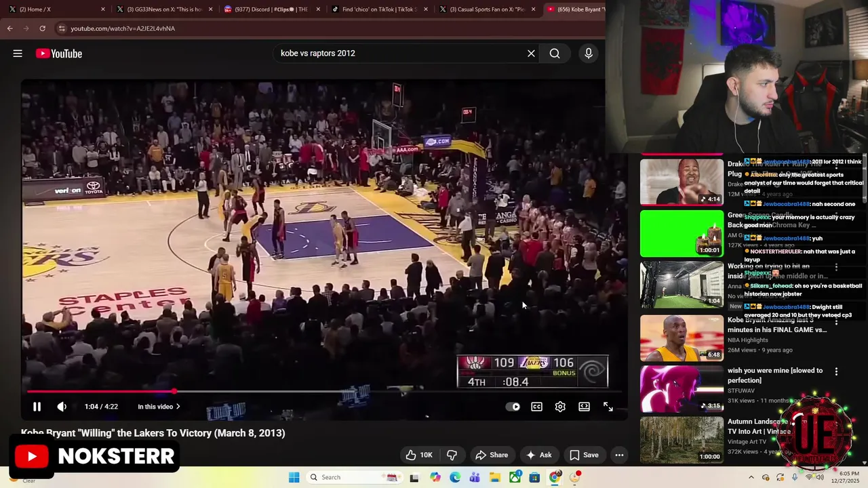Screen dimensions: 868x488
Task: Reload the YouTube page
Action: 42,28
